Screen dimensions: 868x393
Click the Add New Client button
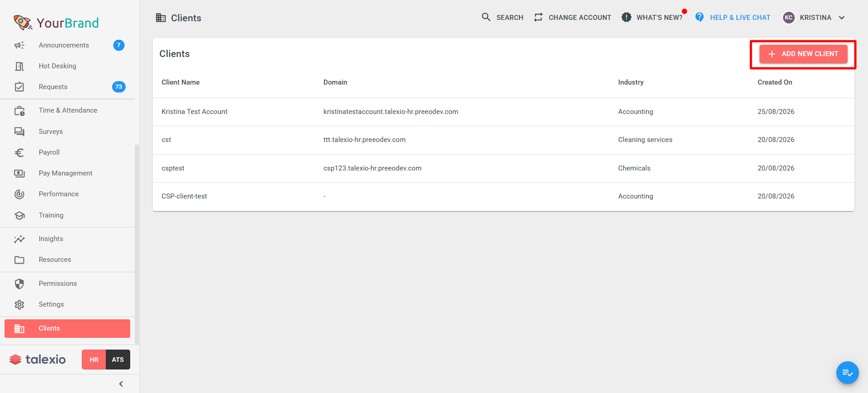803,54
